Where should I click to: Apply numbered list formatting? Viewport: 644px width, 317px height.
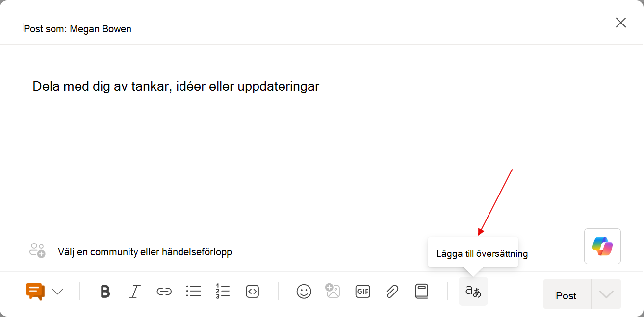223,291
